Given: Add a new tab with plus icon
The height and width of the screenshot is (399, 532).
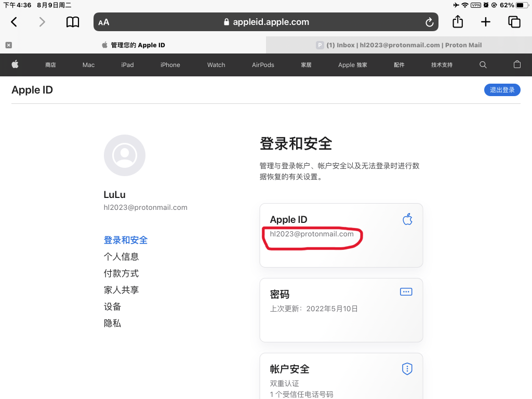Looking at the screenshot, I should coord(486,22).
